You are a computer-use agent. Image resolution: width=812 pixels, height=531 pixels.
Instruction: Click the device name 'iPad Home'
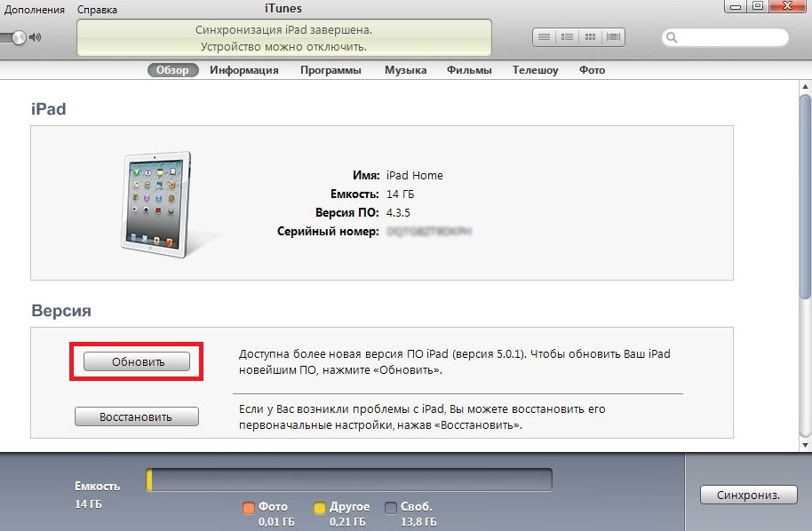point(414,176)
